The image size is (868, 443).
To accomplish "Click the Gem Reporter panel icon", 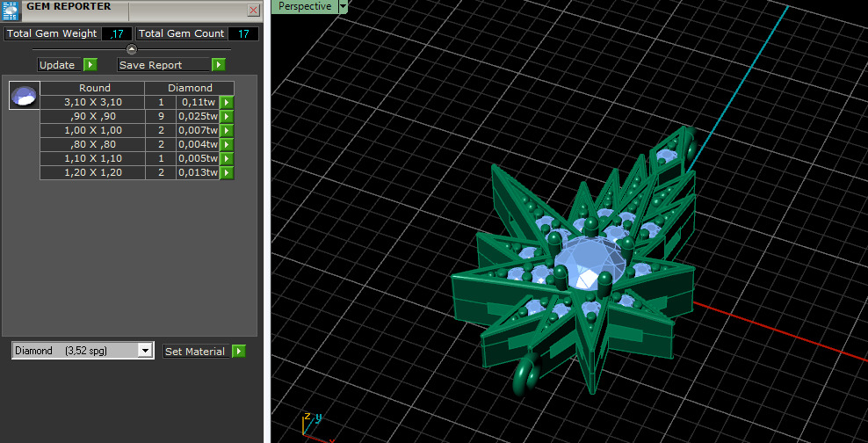I will point(10,11).
